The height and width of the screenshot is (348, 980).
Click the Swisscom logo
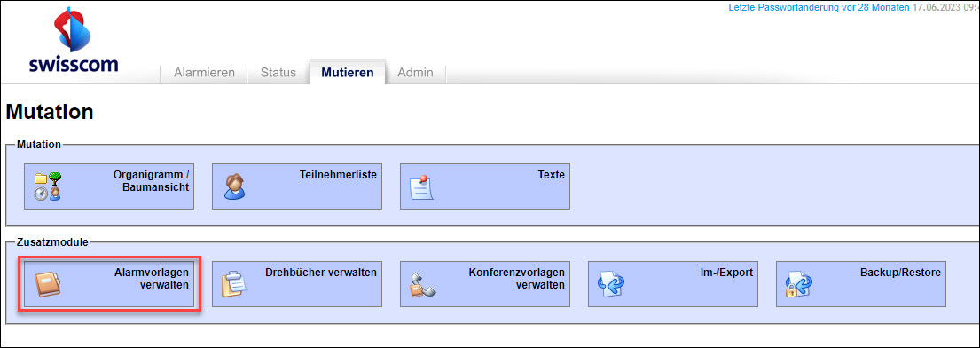tap(73, 41)
